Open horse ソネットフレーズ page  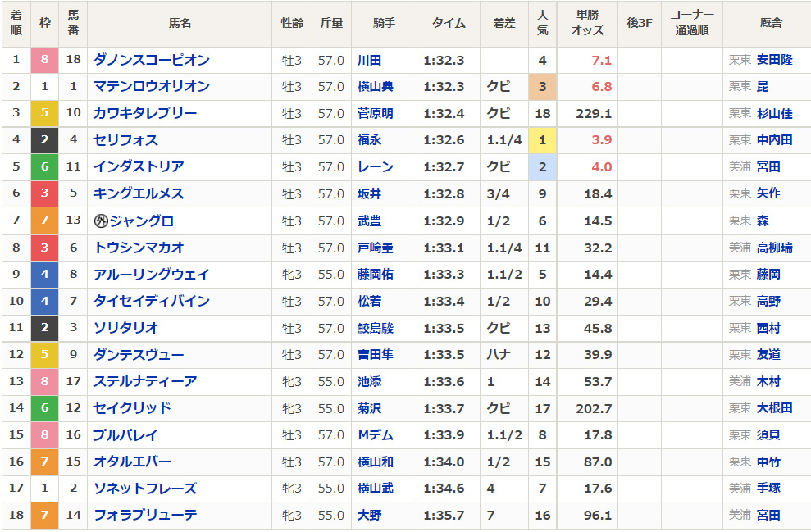[x=145, y=488]
